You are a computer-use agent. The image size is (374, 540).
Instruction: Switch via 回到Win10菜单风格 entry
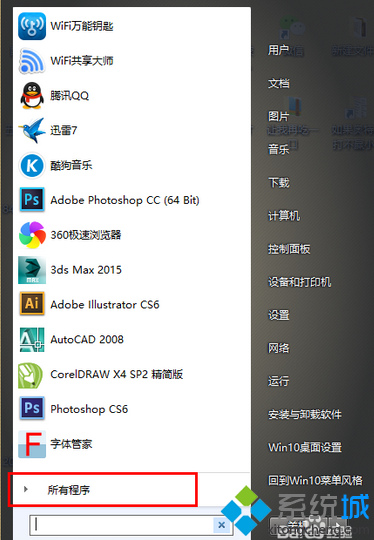(x=315, y=480)
